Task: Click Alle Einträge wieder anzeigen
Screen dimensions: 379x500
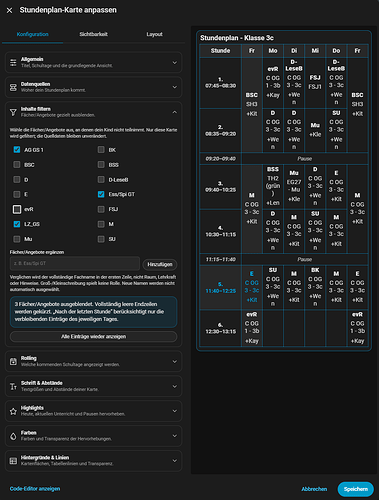Action: [93, 337]
